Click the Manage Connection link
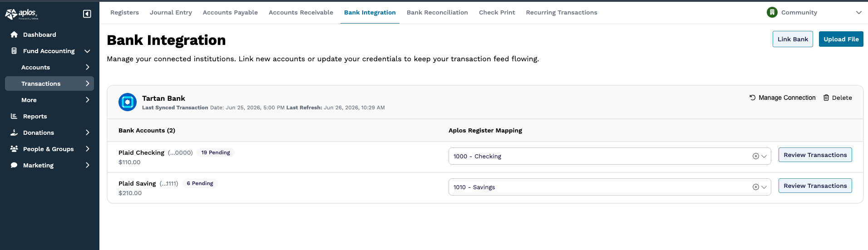Image resolution: width=868 pixels, height=250 pixels. coord(787,98)
